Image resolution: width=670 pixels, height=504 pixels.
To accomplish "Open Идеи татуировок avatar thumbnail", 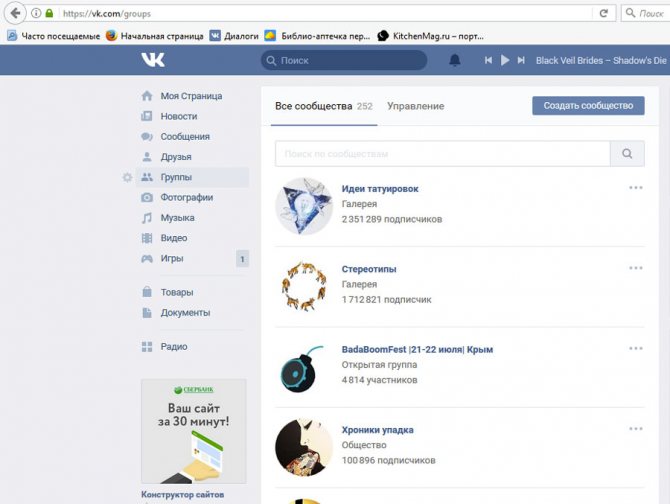I will click(304, 207).
